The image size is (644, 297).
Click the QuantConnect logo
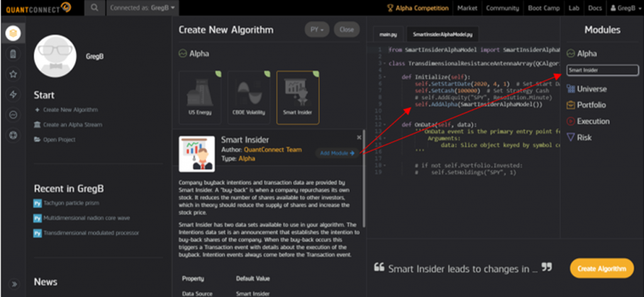pyautogui.click(x=38, y=8)
